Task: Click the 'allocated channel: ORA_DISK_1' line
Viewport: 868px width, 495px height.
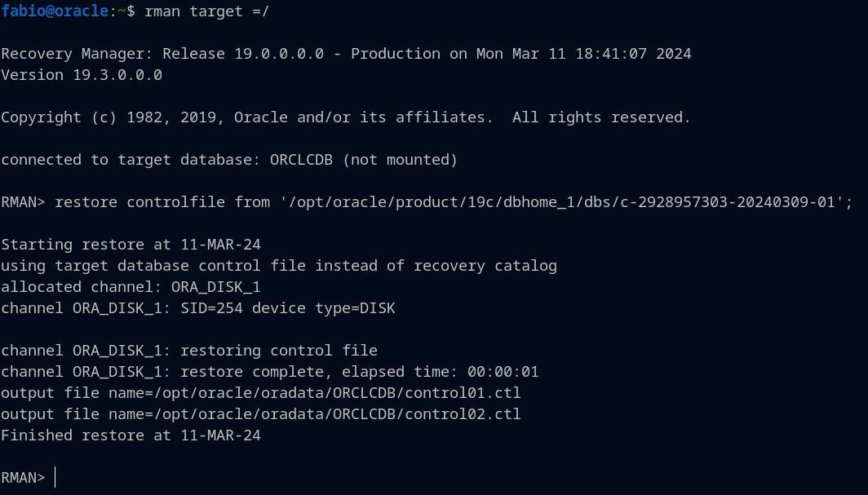Action: click(x=131, y=287)
